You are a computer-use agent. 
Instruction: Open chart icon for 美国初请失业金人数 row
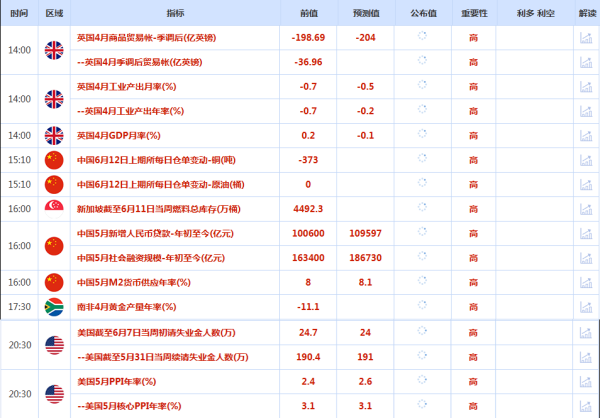tap(585, 333)
